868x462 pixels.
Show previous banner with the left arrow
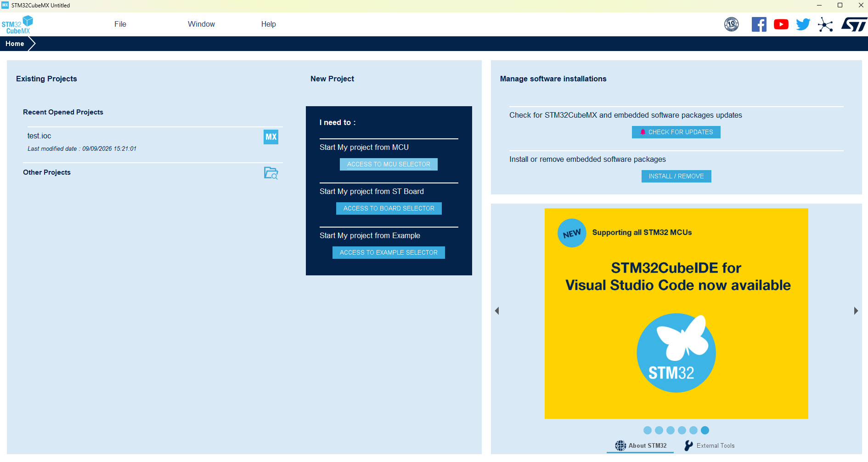(x=497, y=311)
